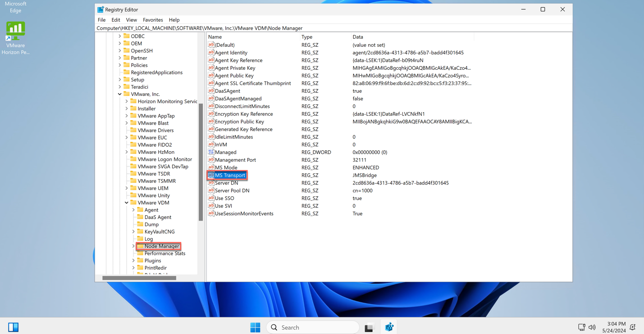Expand the Policies key
This screenshot has height=334, width=644.
[120, 65]
